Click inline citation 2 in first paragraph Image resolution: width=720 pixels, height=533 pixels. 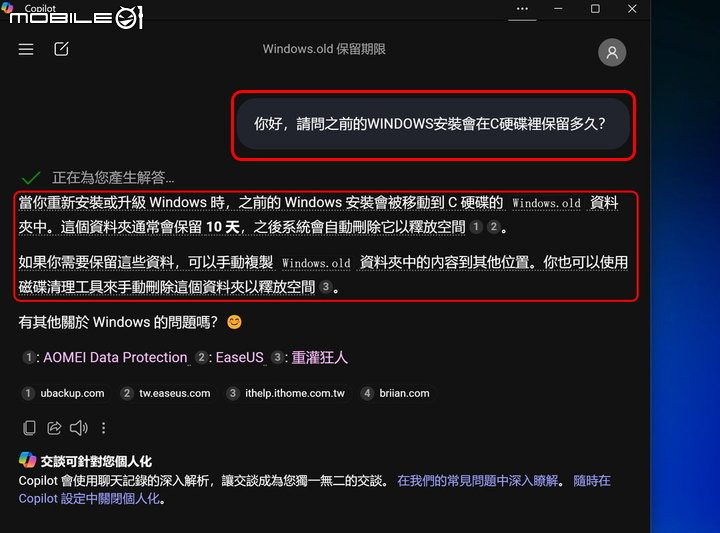point(494,226)
